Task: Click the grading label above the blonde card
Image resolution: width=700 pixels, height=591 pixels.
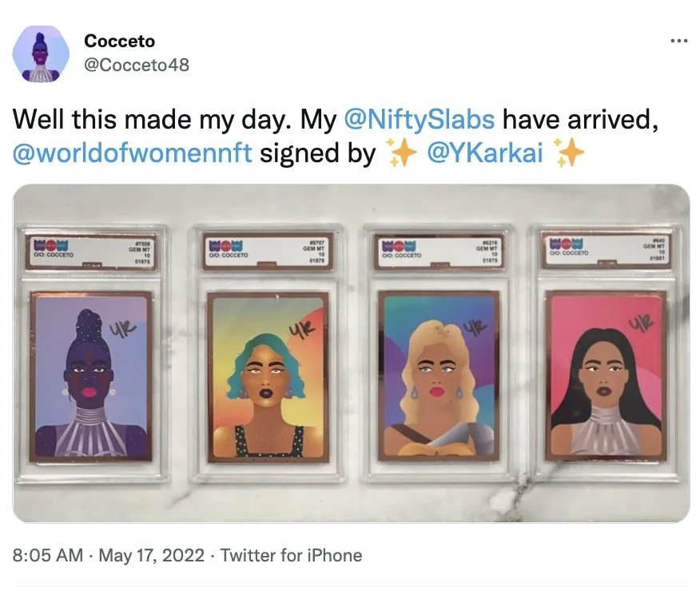Action: click(x=437, y=248)
